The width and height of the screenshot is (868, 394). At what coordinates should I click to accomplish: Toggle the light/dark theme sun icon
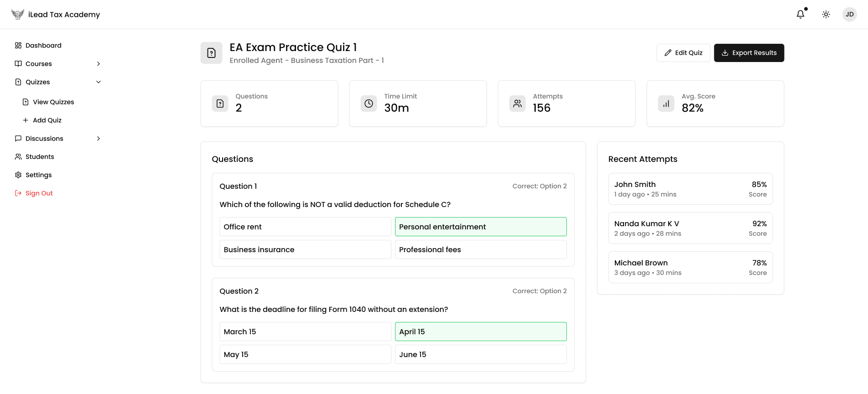click(x=826, y=15)
